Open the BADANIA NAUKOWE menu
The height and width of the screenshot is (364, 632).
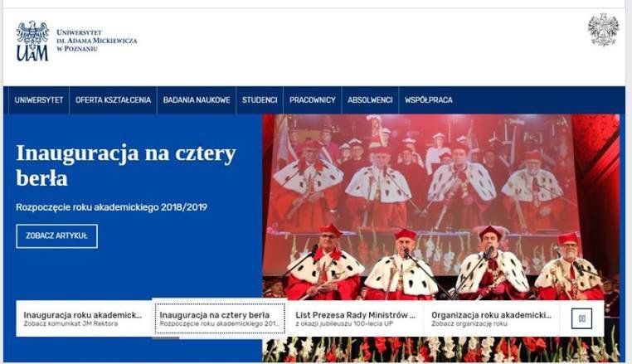[x=197, y=100]
